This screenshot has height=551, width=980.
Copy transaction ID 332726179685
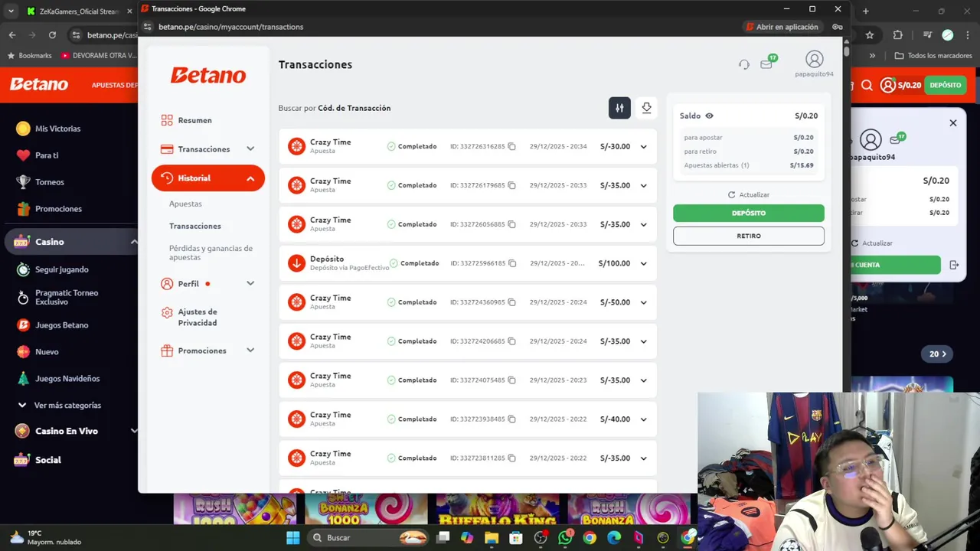click(x=512, y=185)
